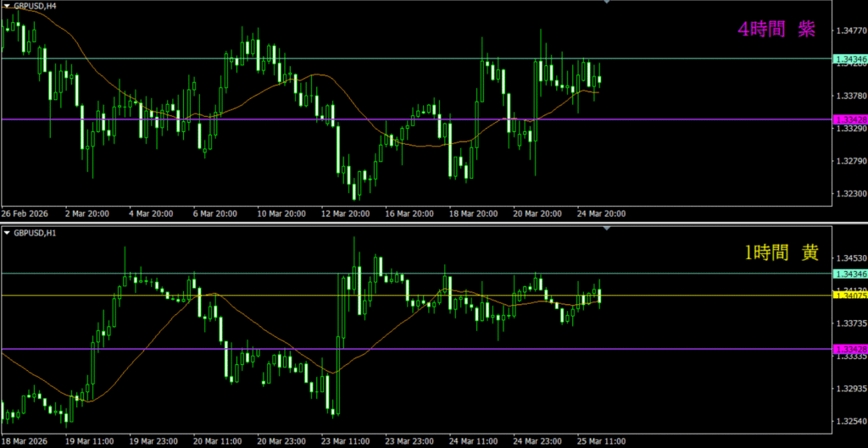Click 1.32540 on H1 price scale
The height and width of the screenshot is (448, 868).
pyautogui.click(x=850, y=422)
